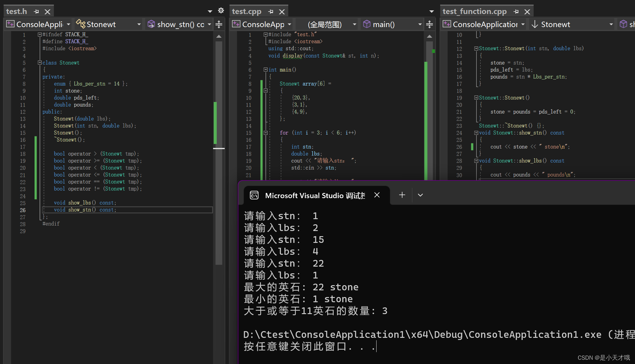
Task: Open ConsoleApp project dropdown in test.cpp
Action: point(289,24)
